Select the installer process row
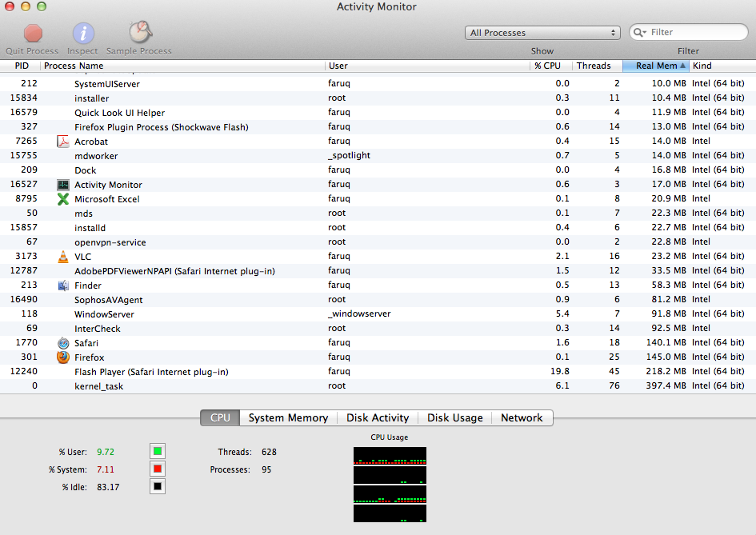Screen dimensions: 756x535 378,98
